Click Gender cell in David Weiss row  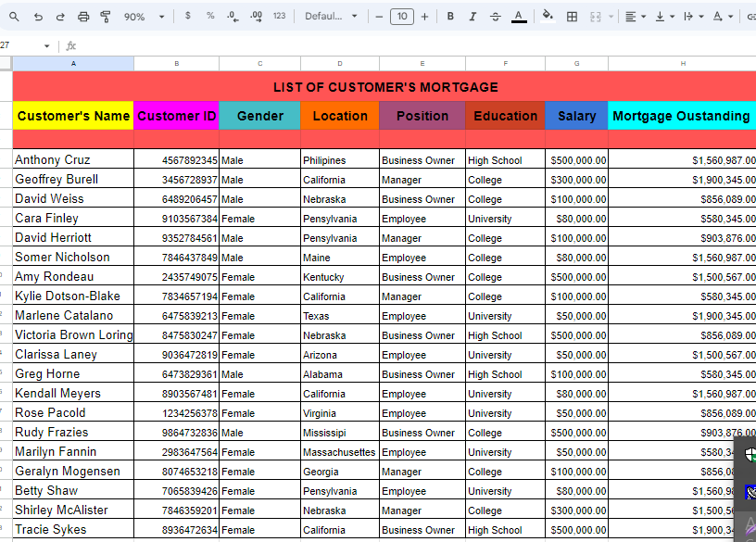click(x=259, y=198)
